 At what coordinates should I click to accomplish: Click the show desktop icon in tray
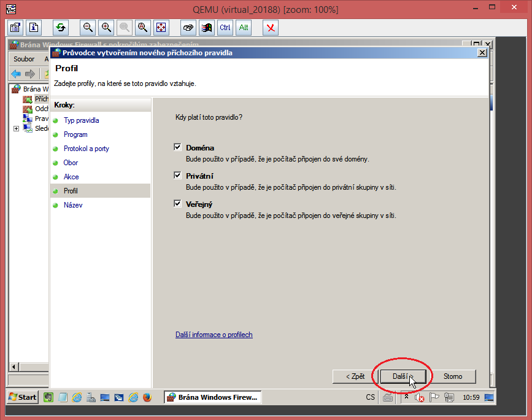tap(489, 397)
